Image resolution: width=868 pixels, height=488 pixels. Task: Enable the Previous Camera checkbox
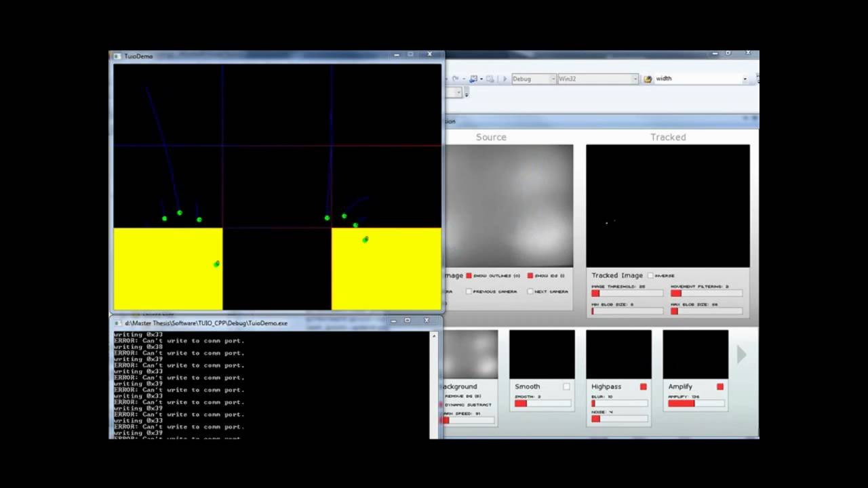coord(469,291)
